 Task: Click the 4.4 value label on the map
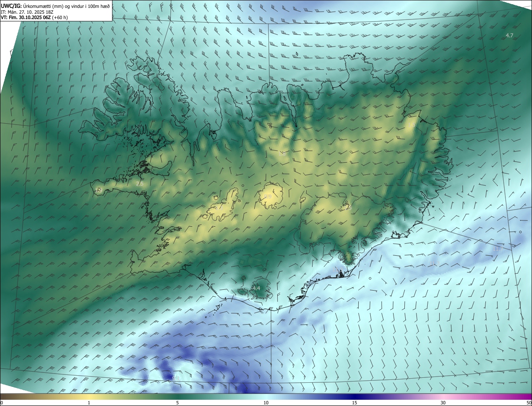(x=256, y=288)
